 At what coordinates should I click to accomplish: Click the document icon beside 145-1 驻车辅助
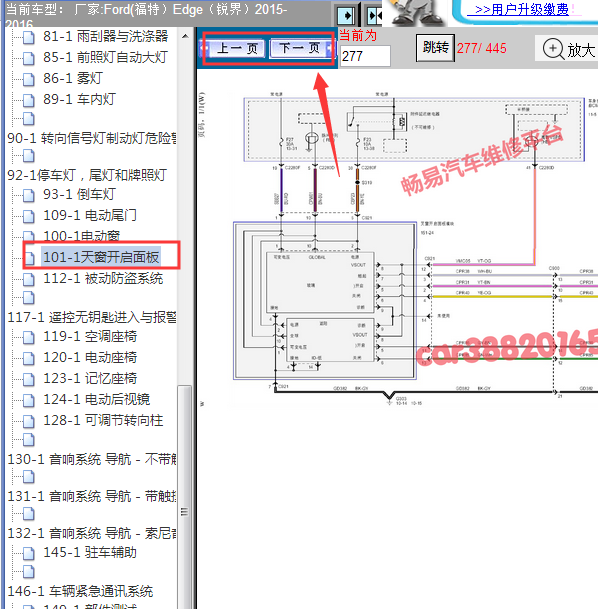point(28,553)
